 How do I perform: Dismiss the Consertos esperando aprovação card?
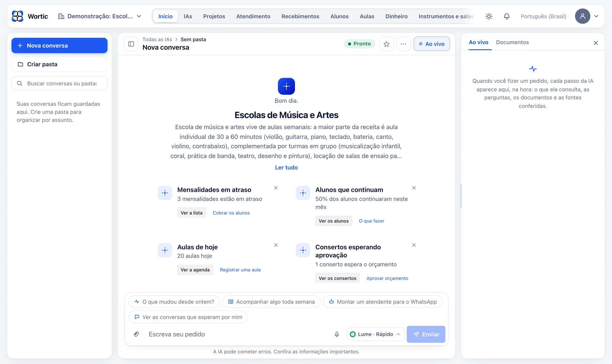414,245
